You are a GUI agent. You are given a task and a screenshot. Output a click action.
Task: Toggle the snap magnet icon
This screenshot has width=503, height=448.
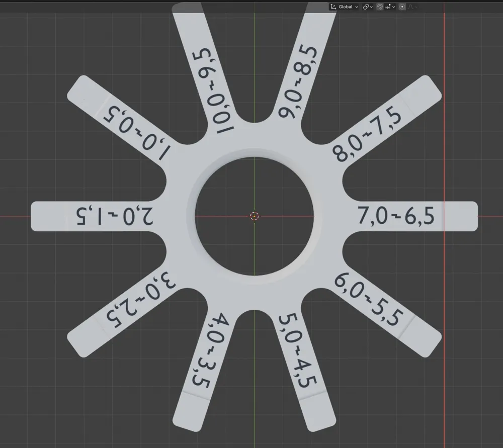380,7
